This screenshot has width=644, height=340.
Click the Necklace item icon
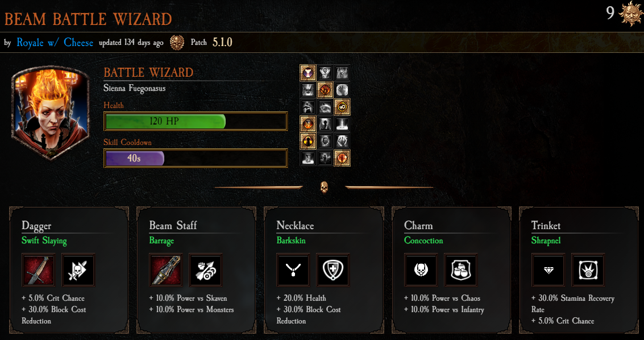pyautogui.click(x=293, y=269)
